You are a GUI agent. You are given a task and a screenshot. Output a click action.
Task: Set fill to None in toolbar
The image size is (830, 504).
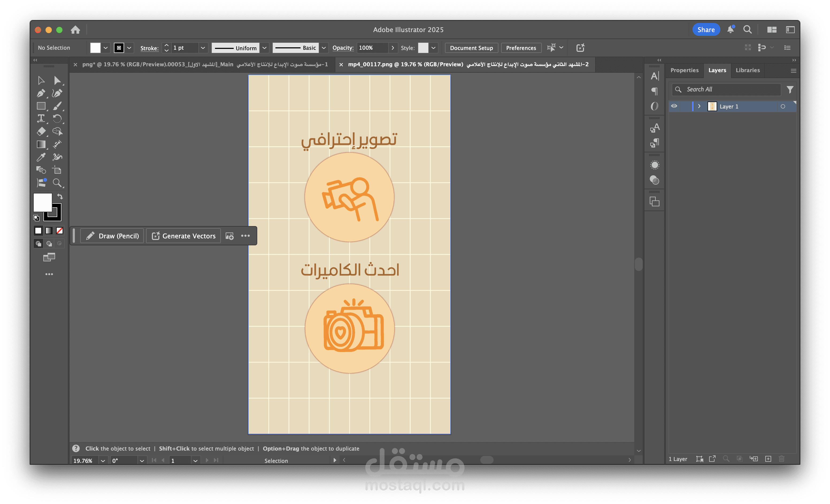pyautogui.click(x=60, y=231)
